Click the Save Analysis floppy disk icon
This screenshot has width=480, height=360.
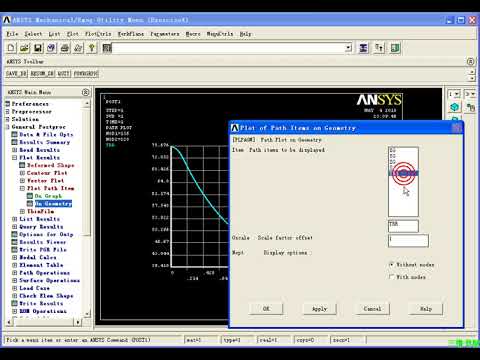coord(38,48)
